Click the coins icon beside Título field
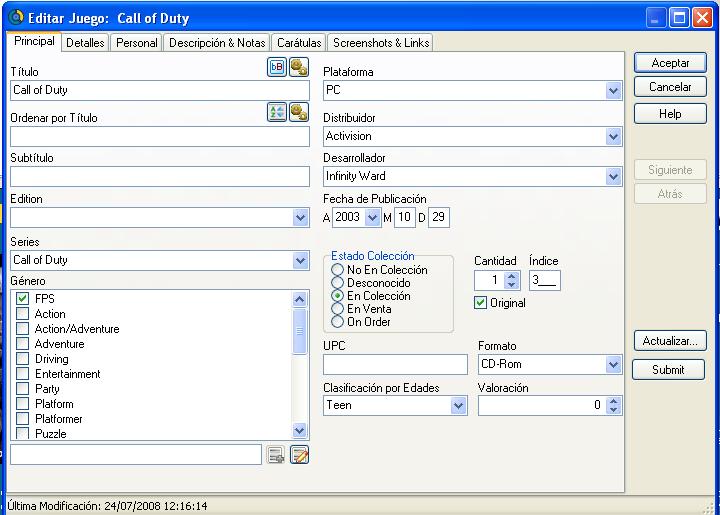Screen dimensions: 720x515 (x=299, y=67)
